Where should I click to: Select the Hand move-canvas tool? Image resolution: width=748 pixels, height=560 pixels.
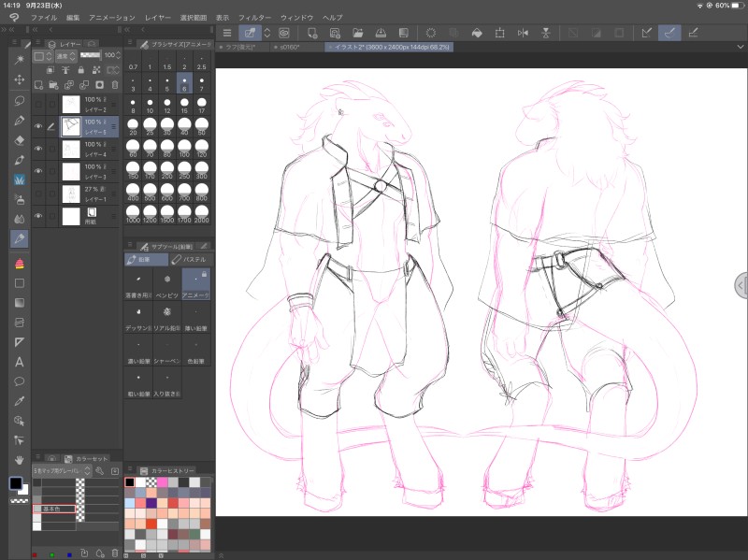(x=19, y=460)
